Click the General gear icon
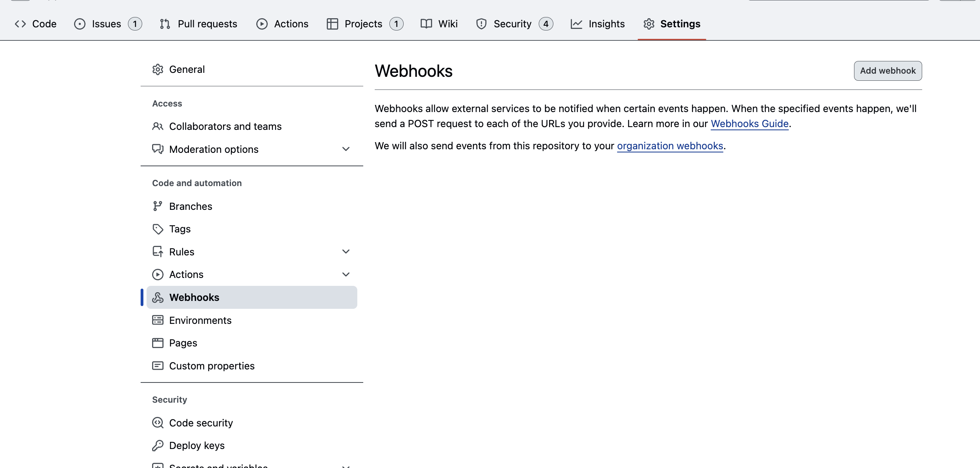The height and width of the screenshot is (468, 980). point(158,69)
